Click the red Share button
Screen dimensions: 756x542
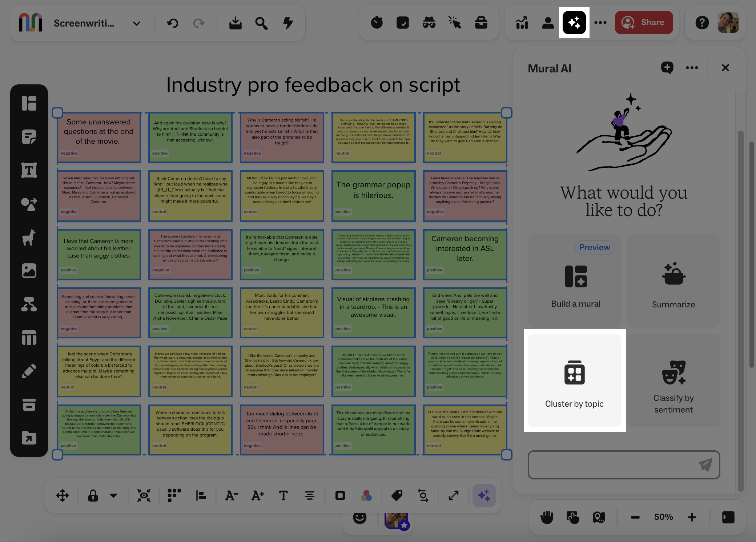[x=644, y=23]
